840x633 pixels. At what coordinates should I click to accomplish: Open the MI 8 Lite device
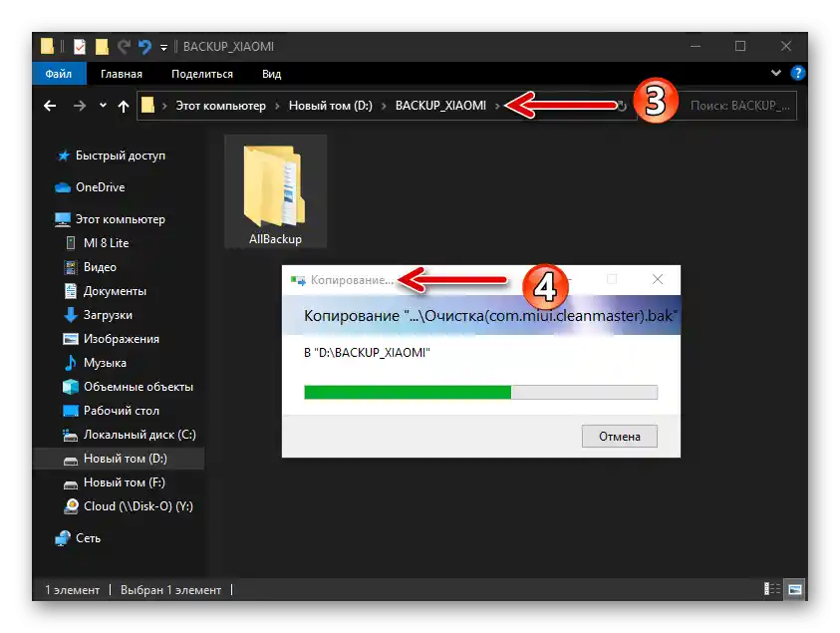(x=106, y=243)
